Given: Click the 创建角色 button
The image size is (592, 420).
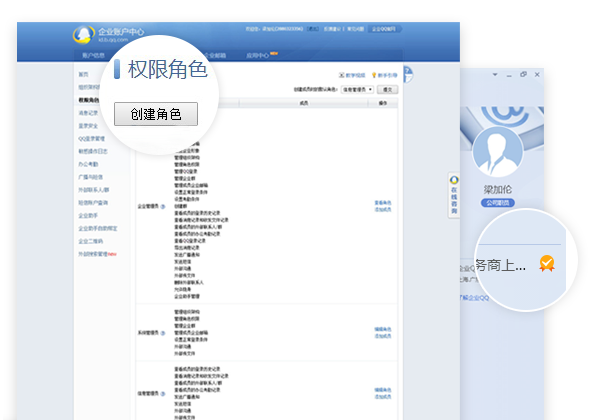Looking at the screenshot, I should coord(156,114).
